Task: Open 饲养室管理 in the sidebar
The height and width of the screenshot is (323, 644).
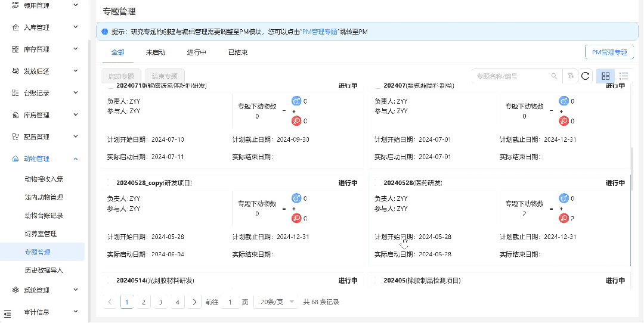Action: click(x=41, y=234)
